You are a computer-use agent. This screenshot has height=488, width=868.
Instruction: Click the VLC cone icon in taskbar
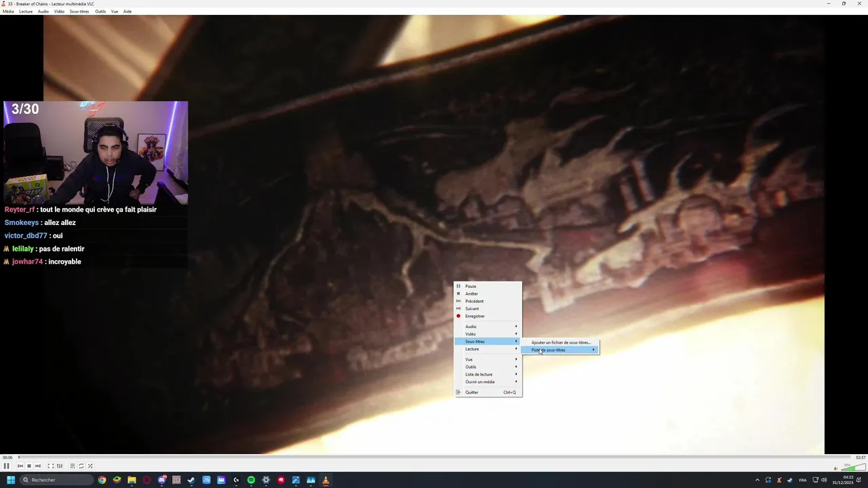coord(325,480)
